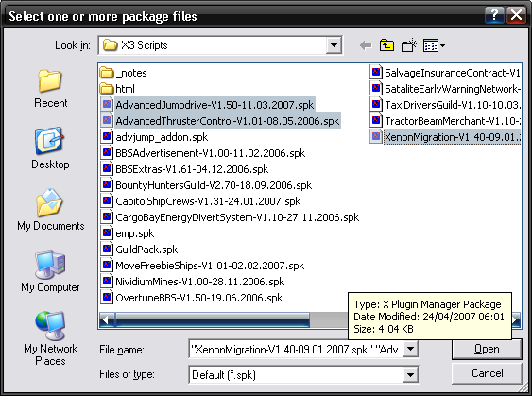The image size is (532, 396).
Task: Select CargoBayEnergyDivertSystem-V1.10-27.11.2006.spk
Action: (x=237, y=217)
